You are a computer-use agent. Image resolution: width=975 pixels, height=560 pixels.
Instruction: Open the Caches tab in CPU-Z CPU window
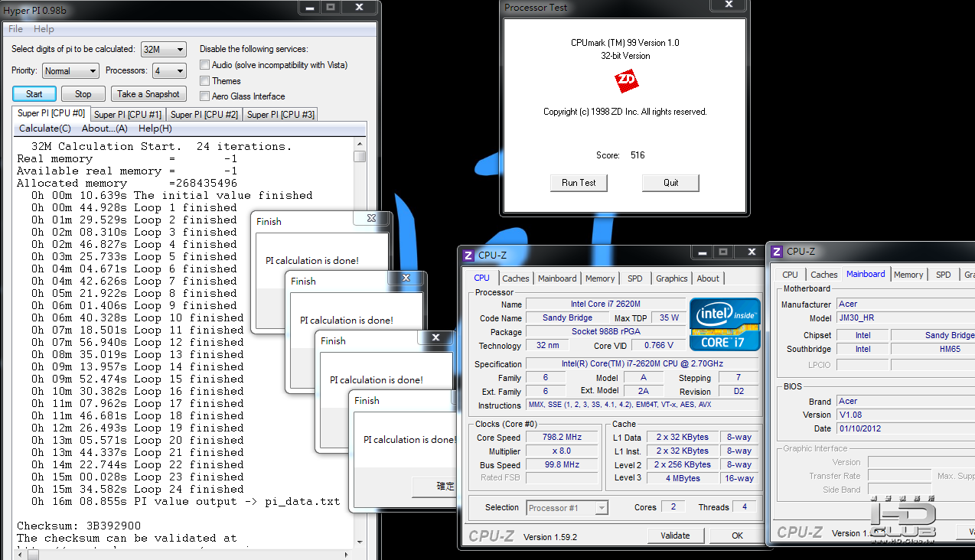pos(516,278)
